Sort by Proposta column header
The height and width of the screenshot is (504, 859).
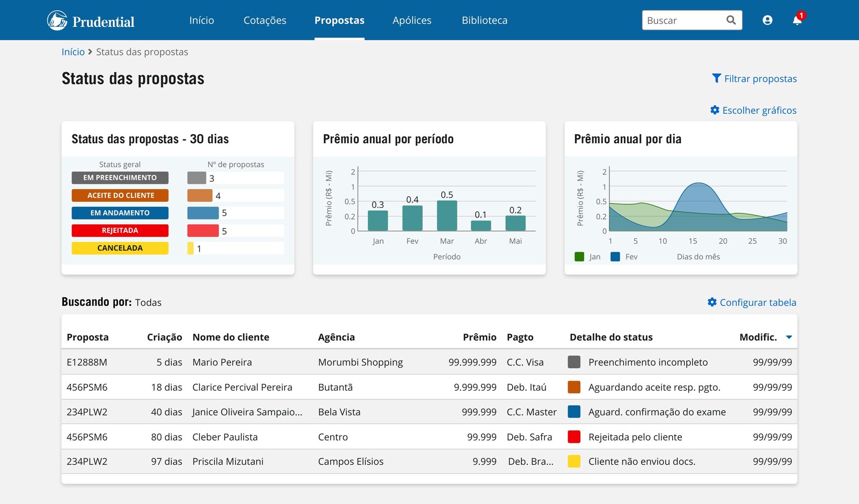coord(88,337)
